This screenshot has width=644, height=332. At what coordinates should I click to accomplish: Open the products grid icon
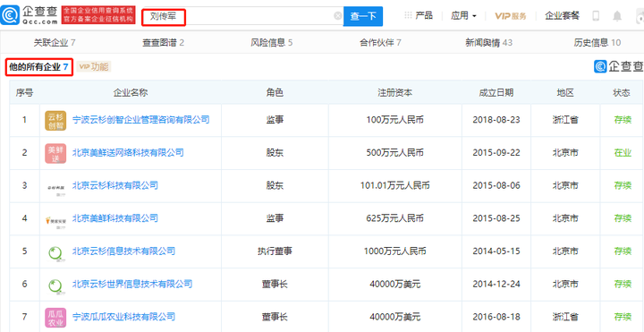(x=408, y=15)
